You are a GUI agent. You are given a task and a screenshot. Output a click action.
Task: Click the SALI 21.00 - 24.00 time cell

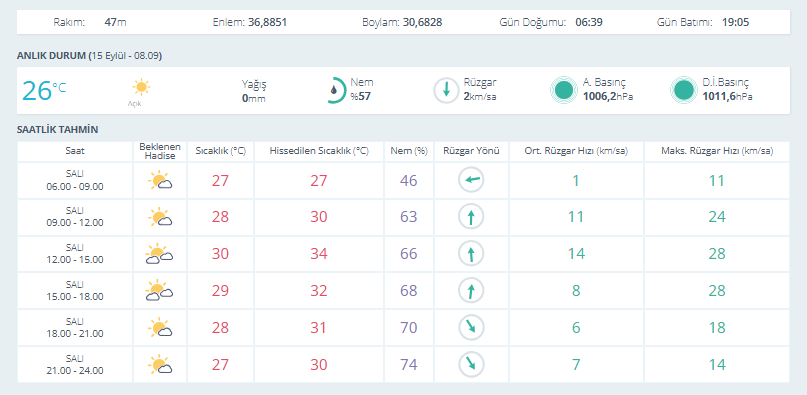tap(75, 364)
